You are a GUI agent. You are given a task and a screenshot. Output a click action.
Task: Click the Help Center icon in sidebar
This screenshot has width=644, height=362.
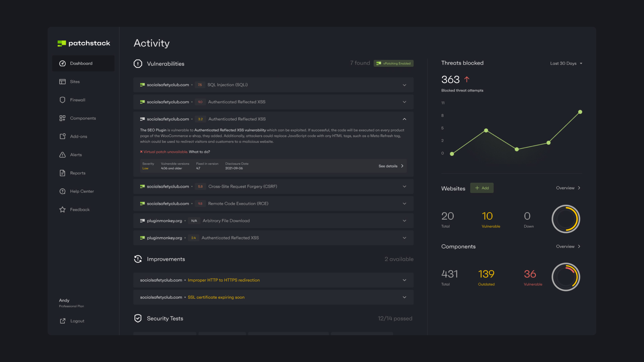pyautogui.click(x=62, y=191)
